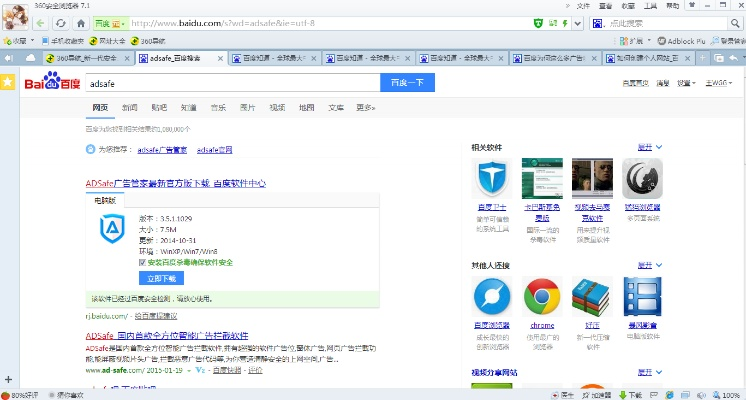
Task: Click the skin shirt icon in title bar
Action: 692,5
